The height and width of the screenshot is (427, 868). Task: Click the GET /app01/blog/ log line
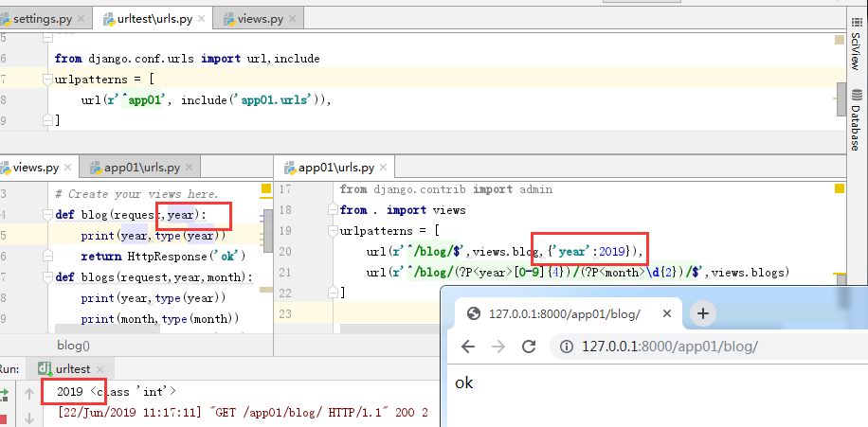[243, 413]
